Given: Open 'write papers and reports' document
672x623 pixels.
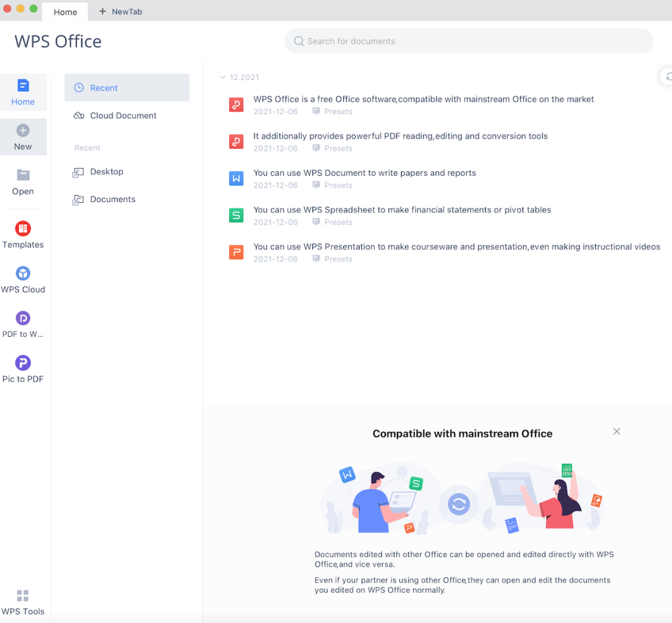Looking at the screenshot, I should [x=365, y=173].
